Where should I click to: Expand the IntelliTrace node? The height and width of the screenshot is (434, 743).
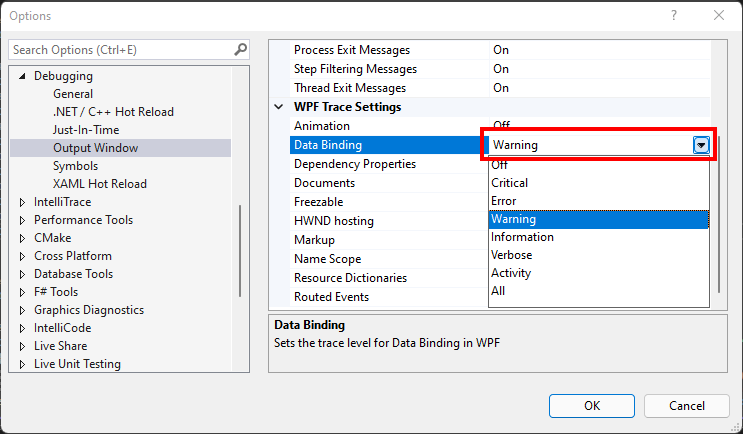click(22, 202)
